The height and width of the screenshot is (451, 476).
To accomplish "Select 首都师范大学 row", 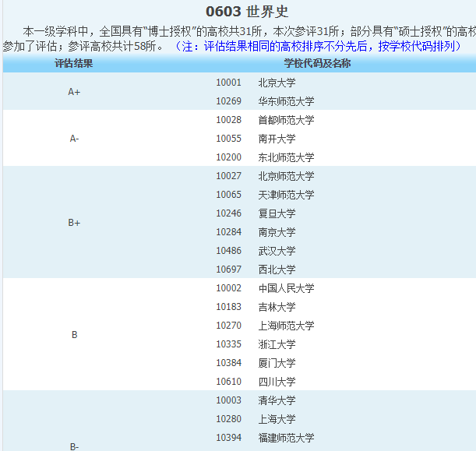I will [x=286, y=120].
